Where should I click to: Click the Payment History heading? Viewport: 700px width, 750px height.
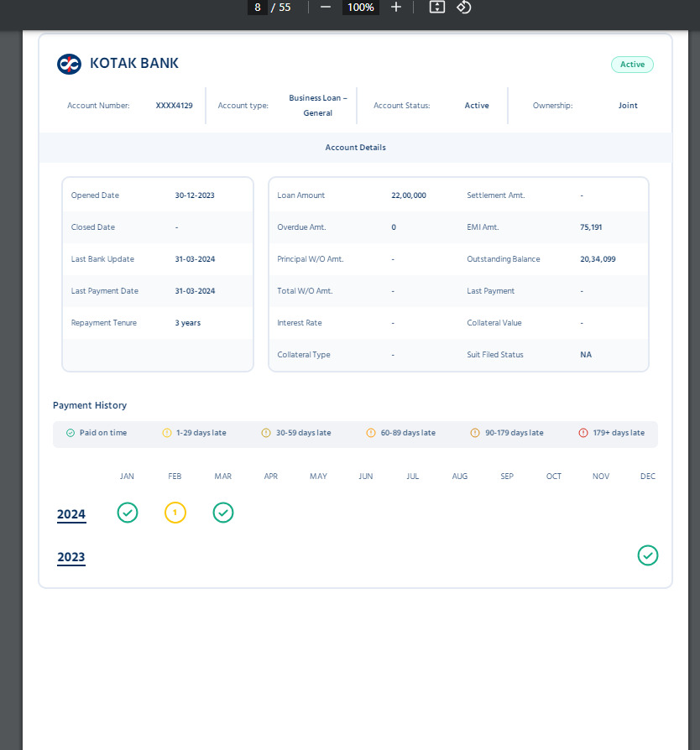coord(90,405)
